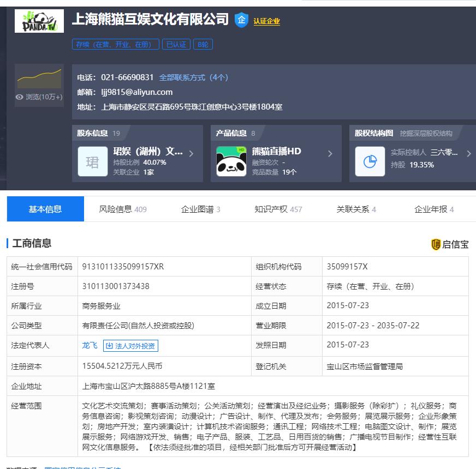Click the 启信宝 shield logo icon
This screenshot has width=476, height=469.
click(436, 244)
